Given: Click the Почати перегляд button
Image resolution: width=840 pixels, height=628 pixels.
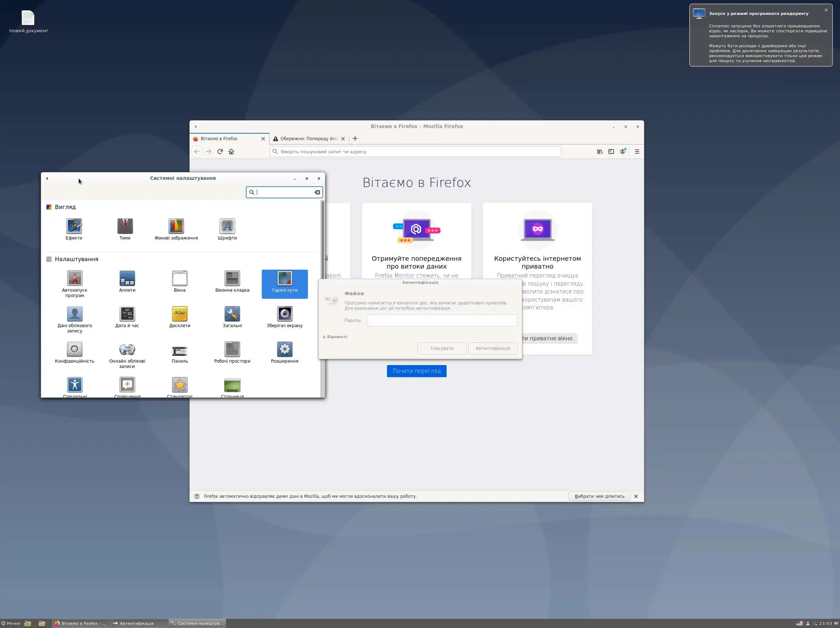Looking at the screenshot, I should coord(416,371).
